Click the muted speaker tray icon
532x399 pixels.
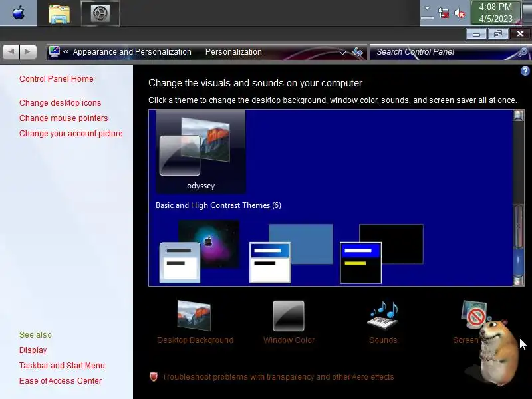pyautogui.click(x=460, y=13)
